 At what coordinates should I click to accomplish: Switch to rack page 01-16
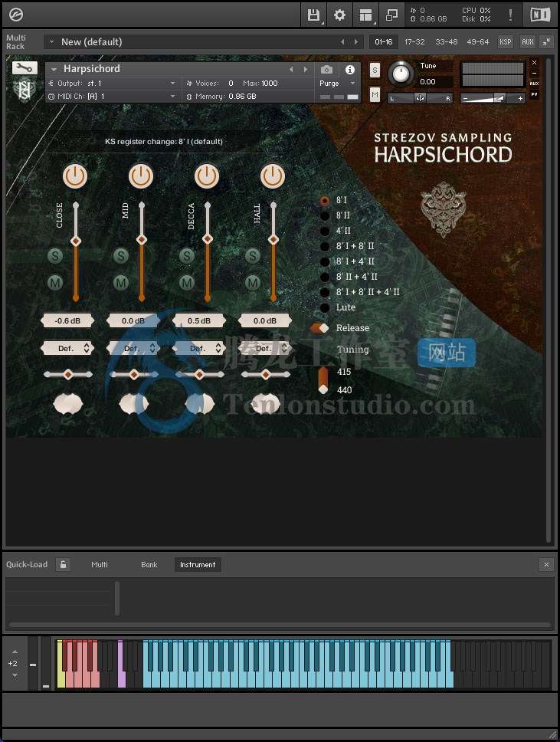click(x=384, y=42)
